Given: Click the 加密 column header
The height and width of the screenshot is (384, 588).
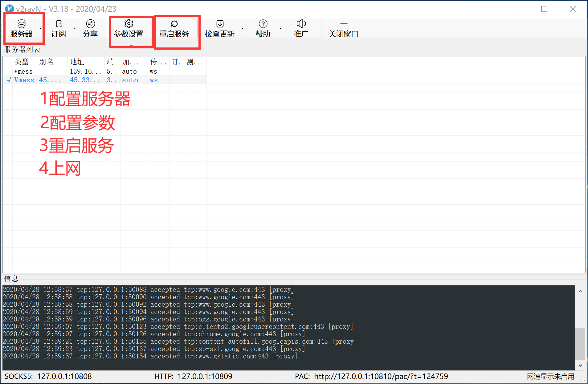Looking at the screenshot, I should (134, 62).
